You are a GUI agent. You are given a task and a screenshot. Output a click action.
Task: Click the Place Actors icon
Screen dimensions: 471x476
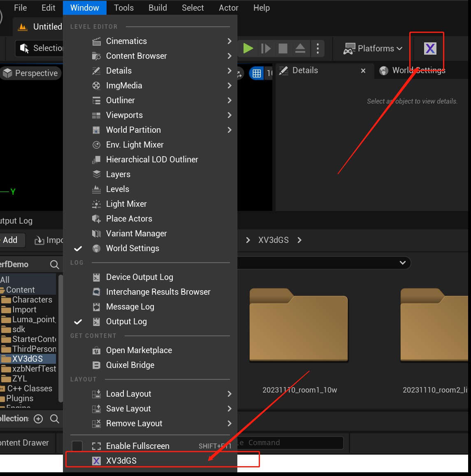point(96,219)
